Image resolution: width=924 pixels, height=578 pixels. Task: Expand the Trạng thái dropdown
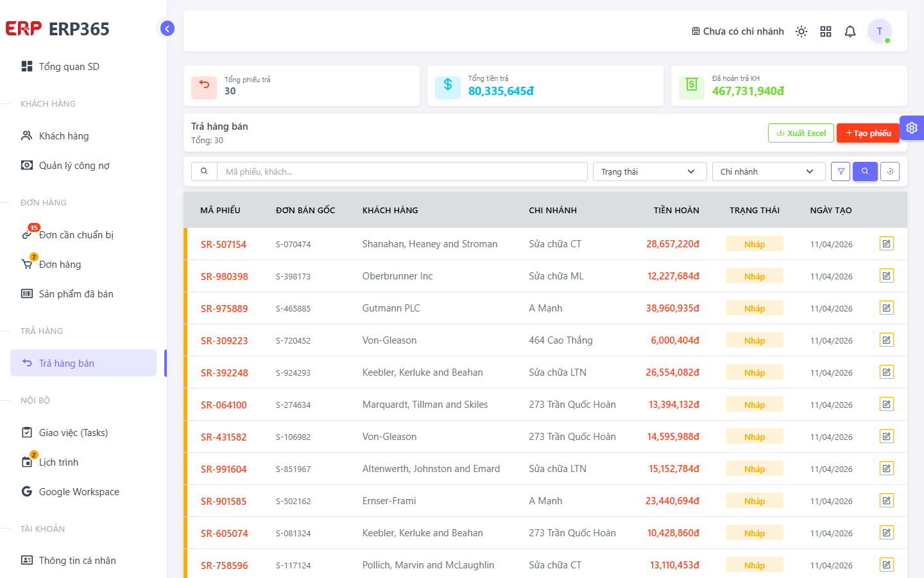(649, 171)
